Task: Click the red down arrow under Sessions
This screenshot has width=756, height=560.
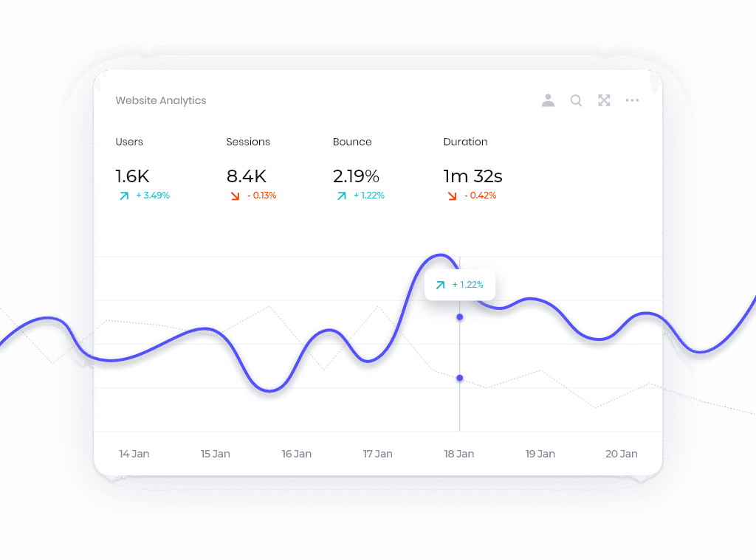Action: tap(234, 196)
